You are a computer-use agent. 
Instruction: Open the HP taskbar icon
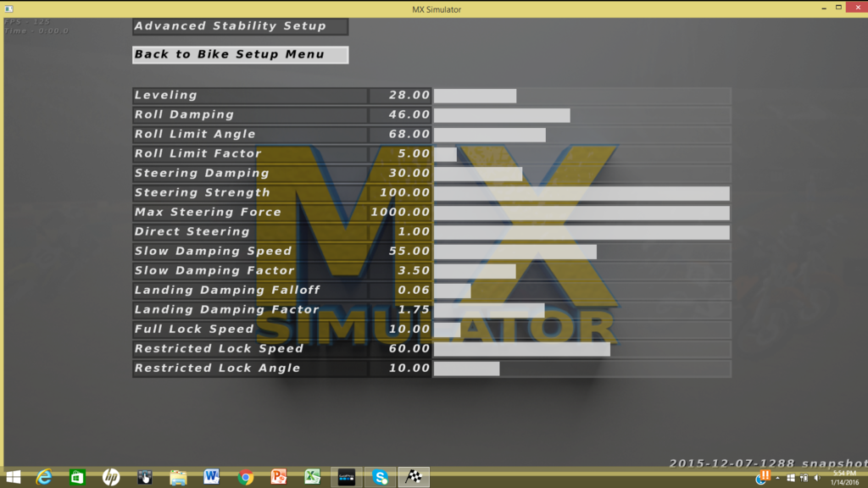tap(110, 477)
